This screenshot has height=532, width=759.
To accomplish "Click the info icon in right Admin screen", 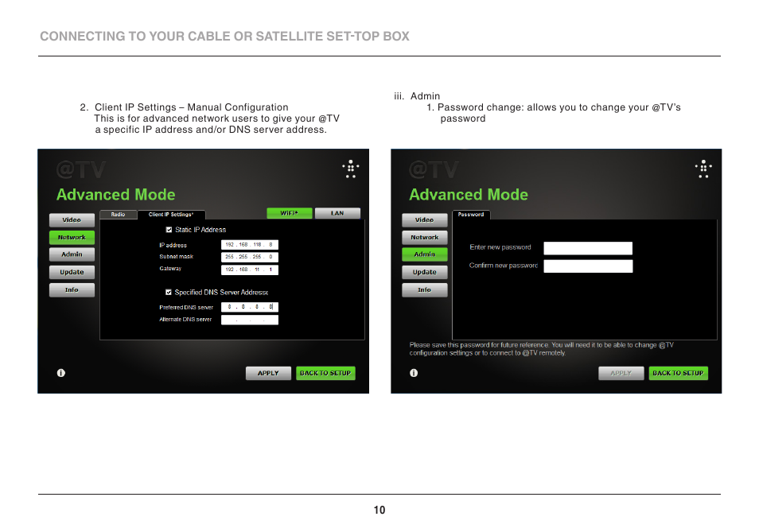I will click(x=414, y=373).
